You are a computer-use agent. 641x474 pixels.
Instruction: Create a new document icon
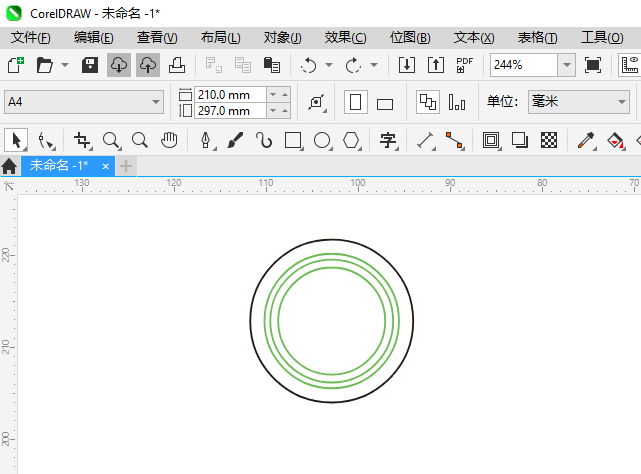pyautogui.click(x=16, y=65)
